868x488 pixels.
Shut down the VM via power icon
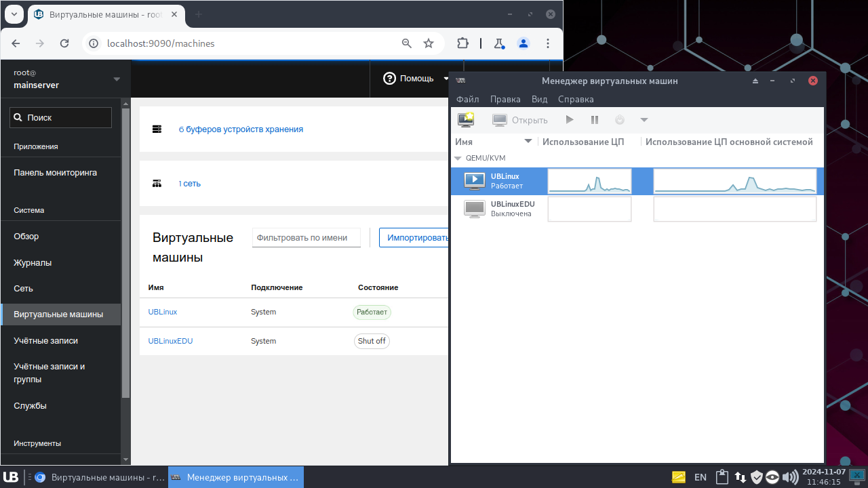[x=619, y=119]
